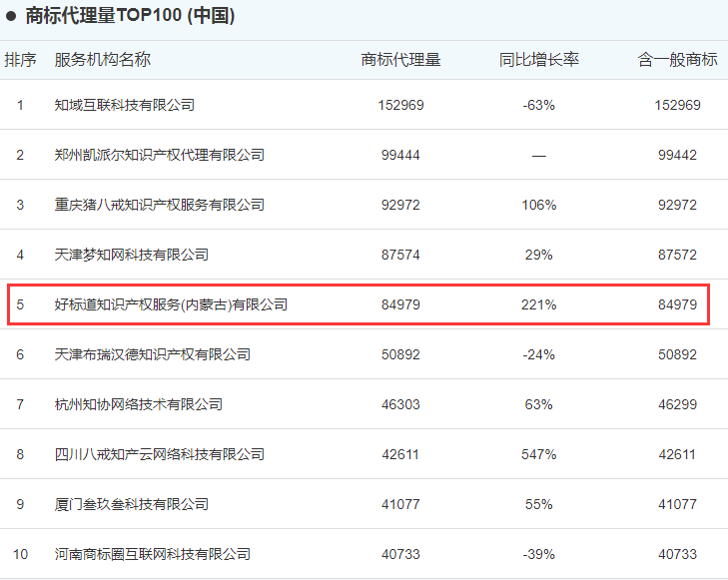Open 天津梦知网科技有限公司 link
The width and height of the screenshot is (728, 580).
pyautogui.click(x=132, y=255)
